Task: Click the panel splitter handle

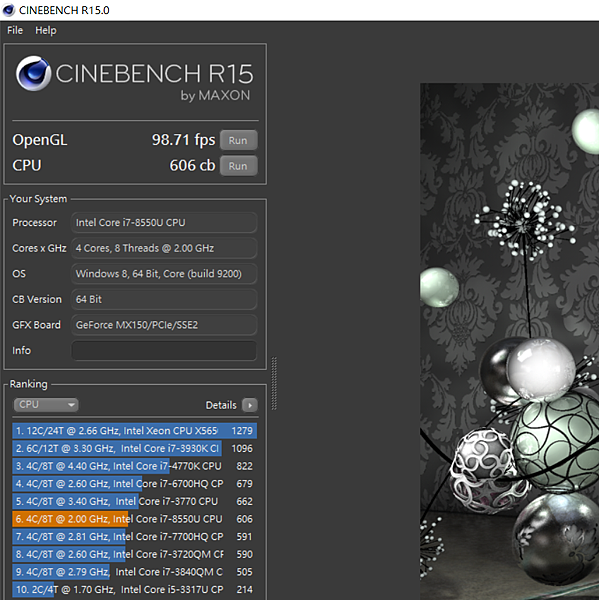Action: tap(274, 383)
